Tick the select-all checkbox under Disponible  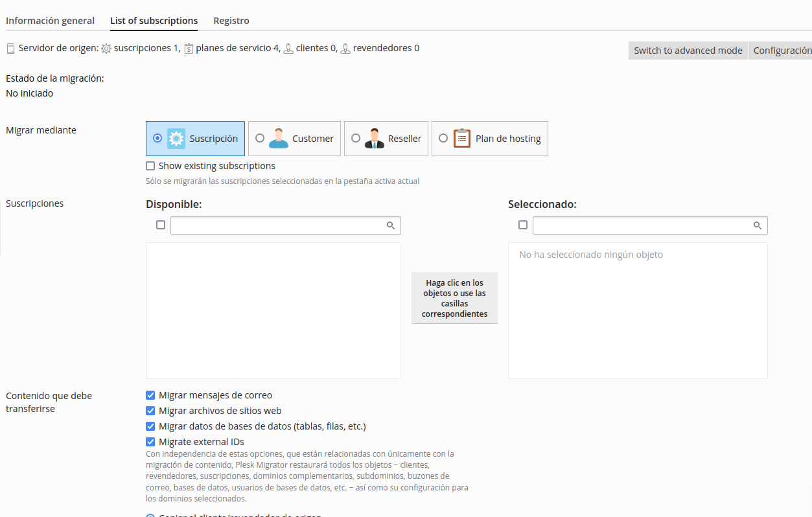[x=161, y=225]
